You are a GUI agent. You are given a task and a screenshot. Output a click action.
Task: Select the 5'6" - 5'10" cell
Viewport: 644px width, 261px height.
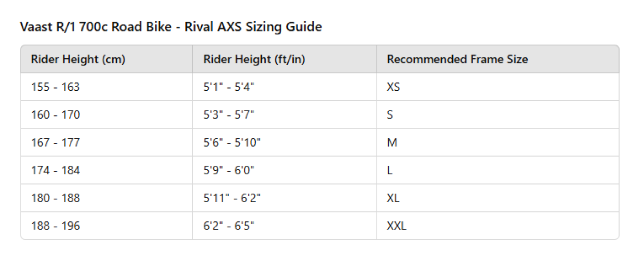[x=232, y=142]
